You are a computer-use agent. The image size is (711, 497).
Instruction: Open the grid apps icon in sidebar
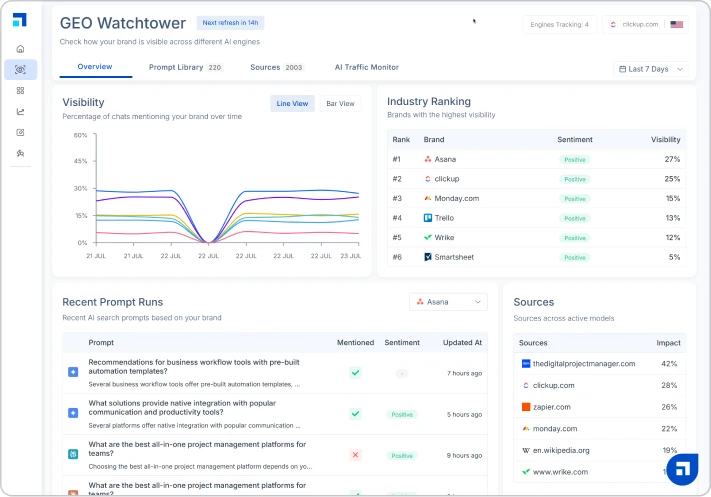(20, 91)
